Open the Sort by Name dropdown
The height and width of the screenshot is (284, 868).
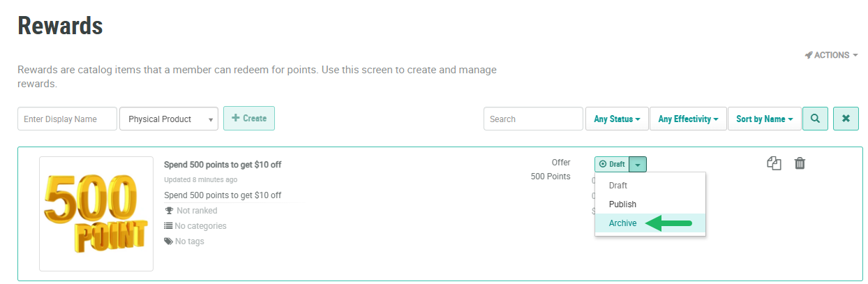[x=764, y=119]
